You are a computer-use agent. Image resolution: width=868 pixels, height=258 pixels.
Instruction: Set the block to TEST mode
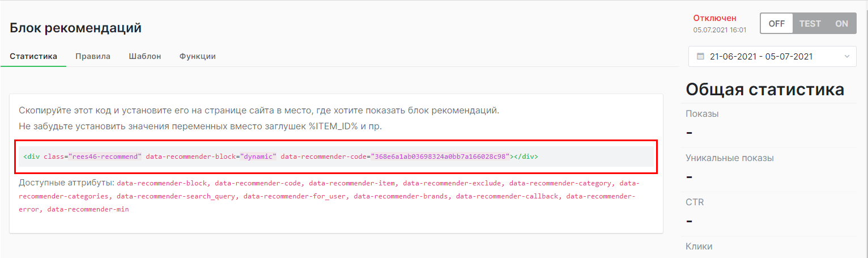810,24
